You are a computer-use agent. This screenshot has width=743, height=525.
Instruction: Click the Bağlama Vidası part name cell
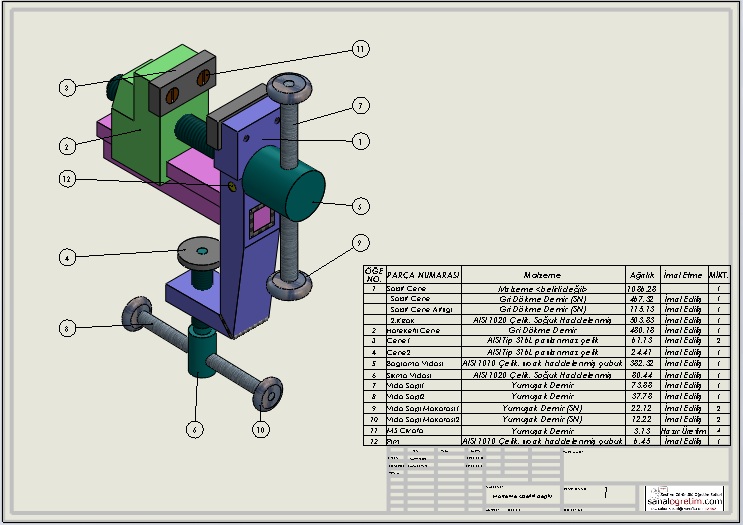pyautogui.click(x=415, y=362)
